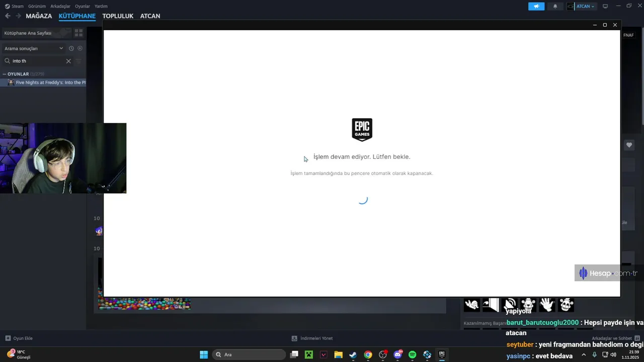Open Minecraft from the taskbar
The height and width of the screenshot is (362, 644).
coord(309,354)
